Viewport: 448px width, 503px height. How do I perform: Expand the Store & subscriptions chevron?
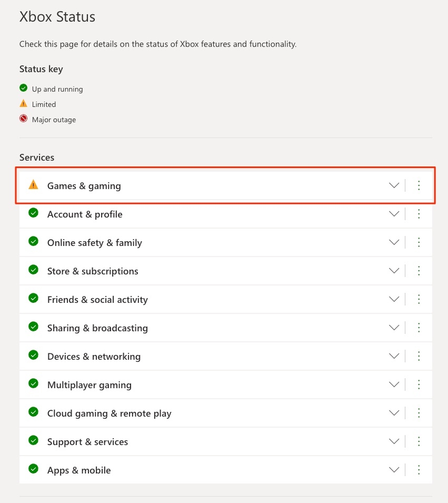click(394, 271)
